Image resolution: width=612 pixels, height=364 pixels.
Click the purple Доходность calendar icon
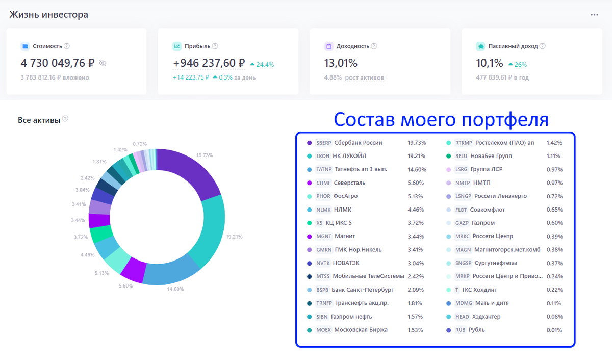coord(329,46)
